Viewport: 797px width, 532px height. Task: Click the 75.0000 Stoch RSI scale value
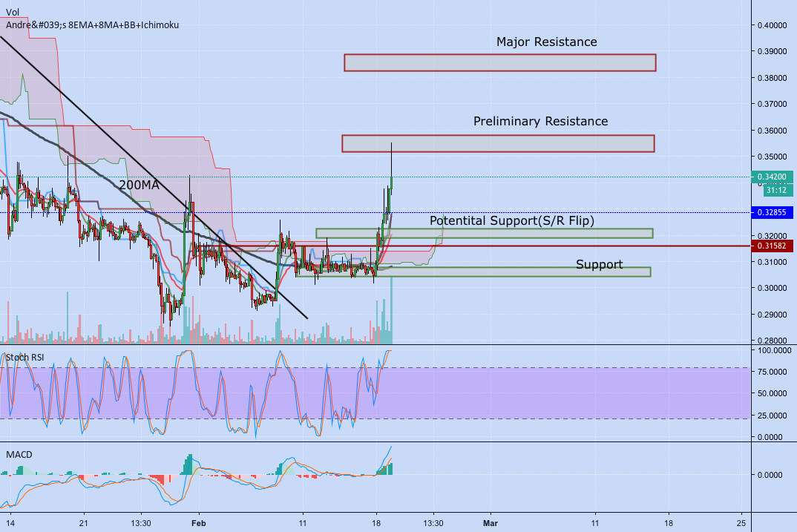tap(772, 372)
